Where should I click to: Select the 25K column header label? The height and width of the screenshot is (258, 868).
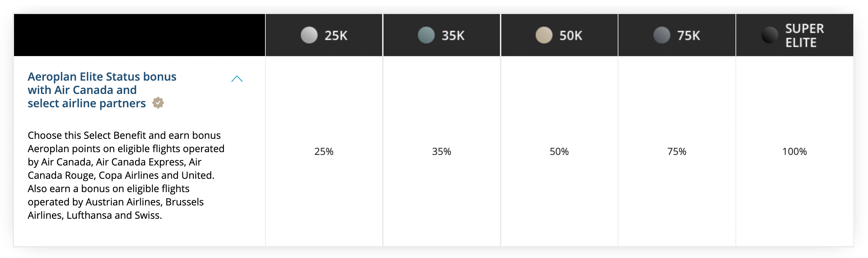coord(336,35)
